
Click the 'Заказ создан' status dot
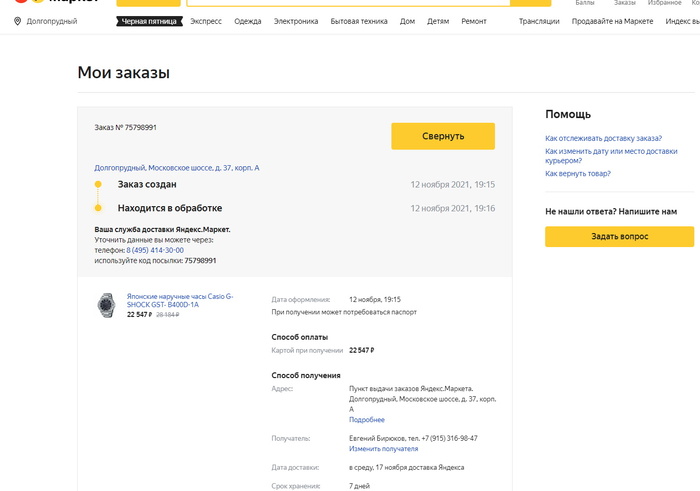(x=97, y=185)
